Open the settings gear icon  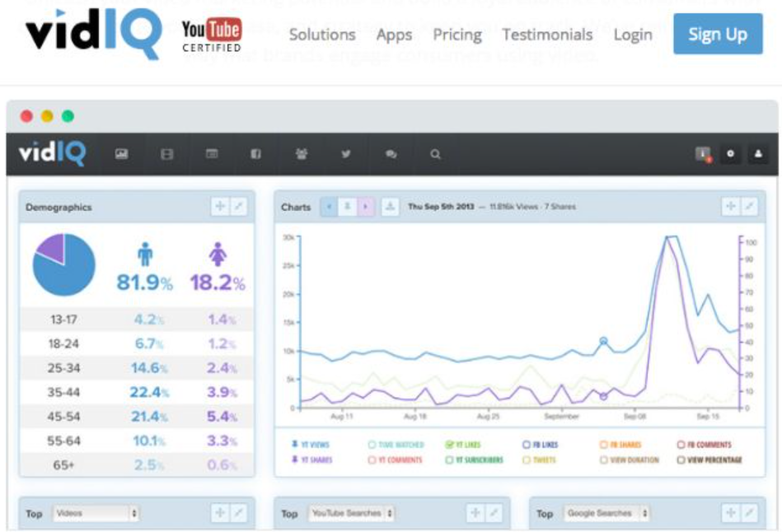(731, 154)
